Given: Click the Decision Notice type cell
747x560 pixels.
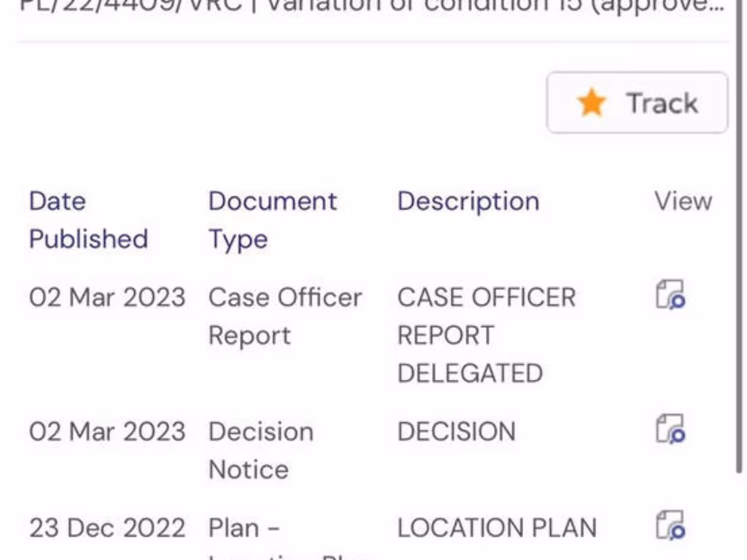Looking at the screenshot, I should pyautogui.click(x=260, y=450).
